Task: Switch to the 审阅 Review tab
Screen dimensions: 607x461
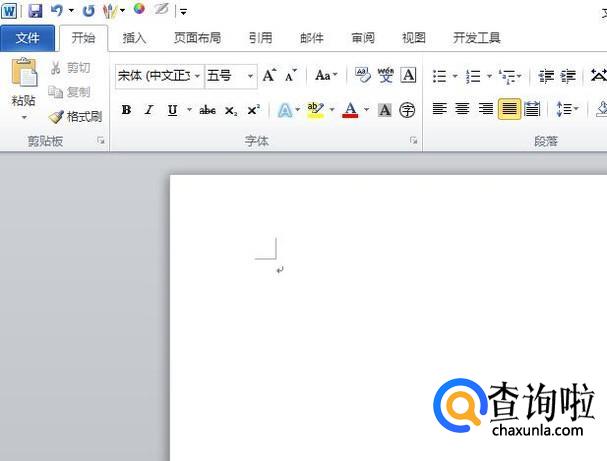Action: pos(363,38)
